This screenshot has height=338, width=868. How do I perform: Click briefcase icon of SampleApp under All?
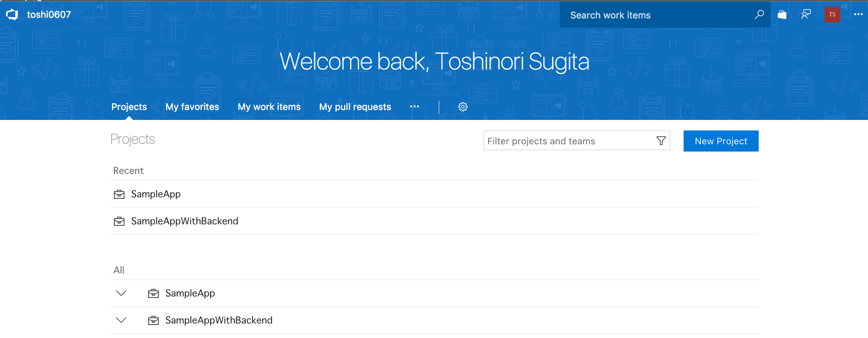pos(153,294)
